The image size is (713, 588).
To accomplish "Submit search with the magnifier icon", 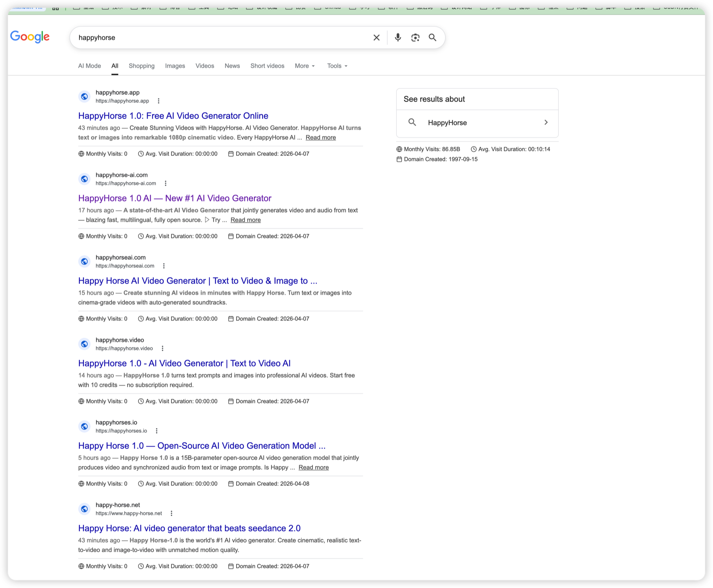I will (x=432, y=38).
